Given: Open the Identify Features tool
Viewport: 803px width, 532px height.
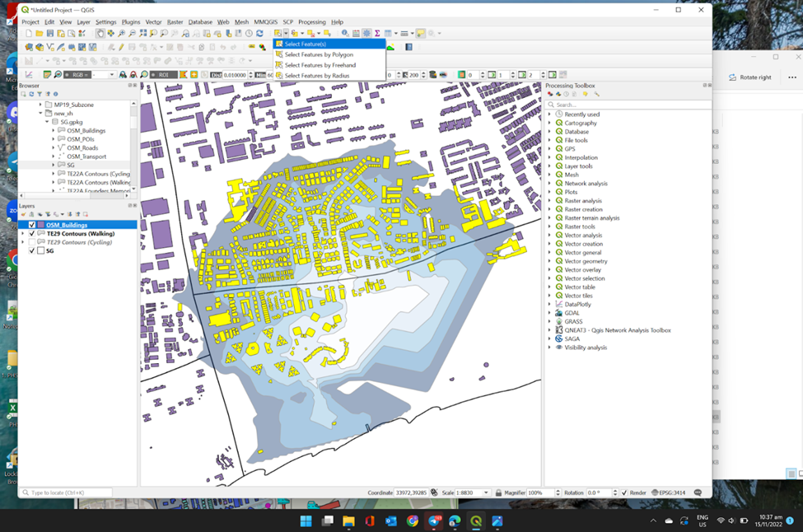Looking at the screenshot, I should 345,34.
